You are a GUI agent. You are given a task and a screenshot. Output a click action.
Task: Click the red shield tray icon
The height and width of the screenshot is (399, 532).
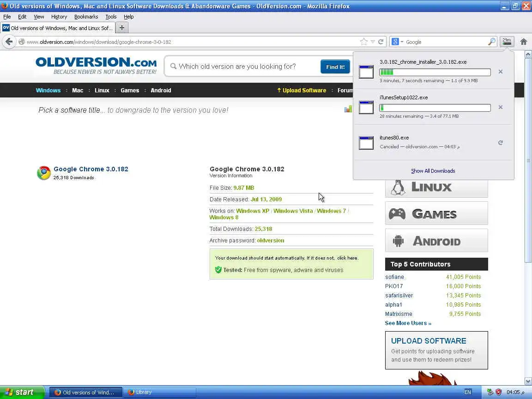click(498, 392)
